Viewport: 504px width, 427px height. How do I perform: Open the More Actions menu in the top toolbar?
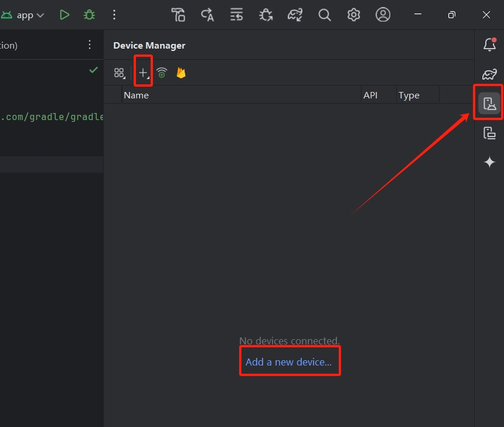(114, 15)
